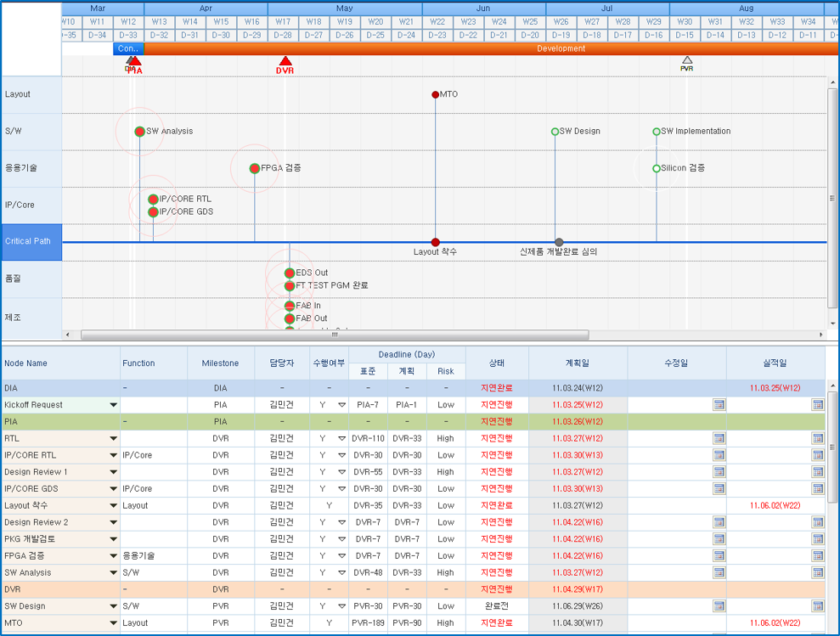Click the PVR milestone triangle marker
840x636 pixels.
[687, 60]
